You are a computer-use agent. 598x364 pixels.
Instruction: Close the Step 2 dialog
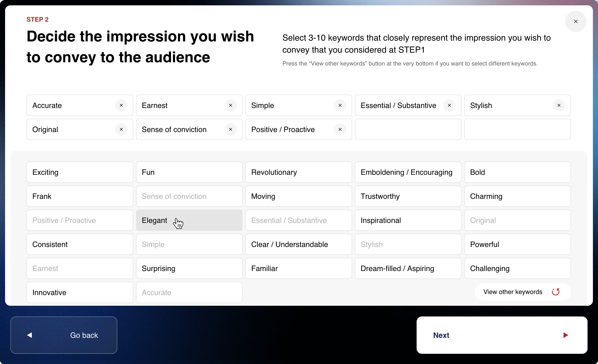coord(576,21)
